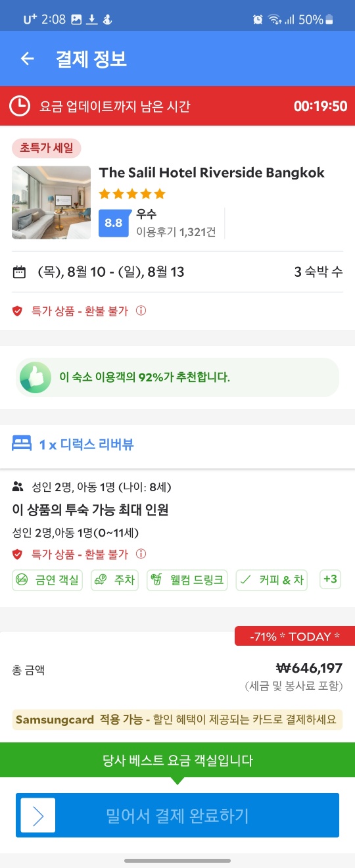Tap the bed icon beside 디럭스 리버뷰
The height and width of the screenshot is (868, 355).
pos(22,444)
